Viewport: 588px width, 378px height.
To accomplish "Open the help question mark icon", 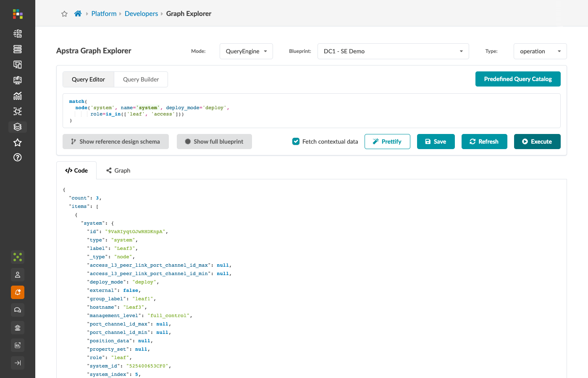I will pos(18,157).
